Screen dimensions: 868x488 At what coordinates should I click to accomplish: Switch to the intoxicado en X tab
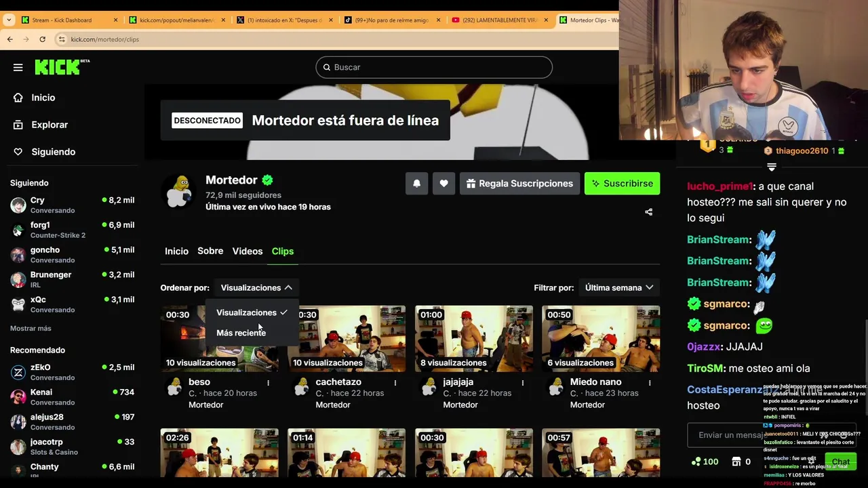pos(284,20)
